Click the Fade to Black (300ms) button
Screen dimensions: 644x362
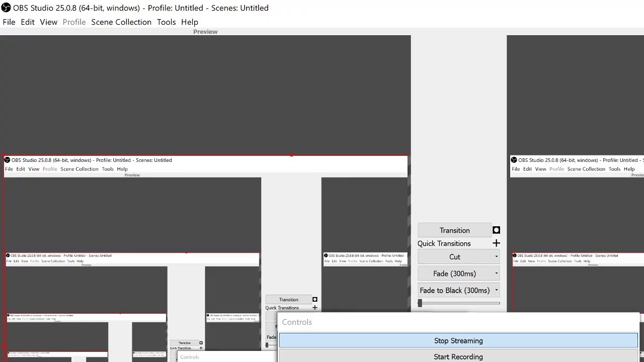point(455,290)
